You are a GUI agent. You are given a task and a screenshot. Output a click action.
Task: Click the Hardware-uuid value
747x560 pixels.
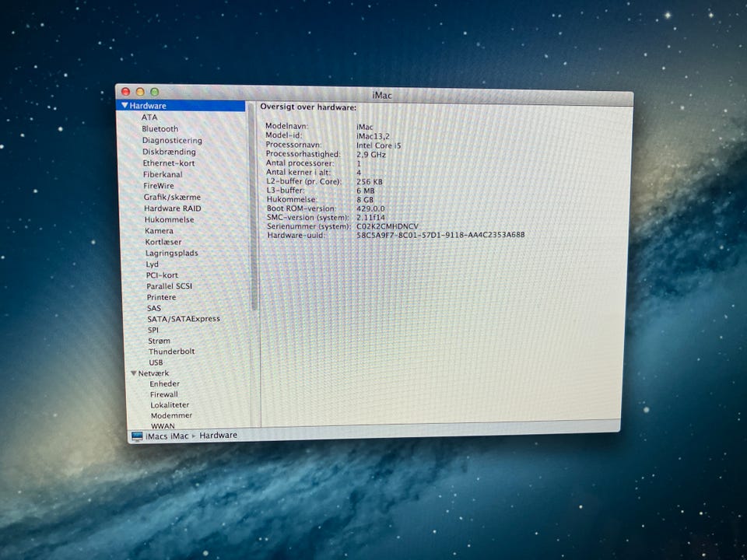440,235
